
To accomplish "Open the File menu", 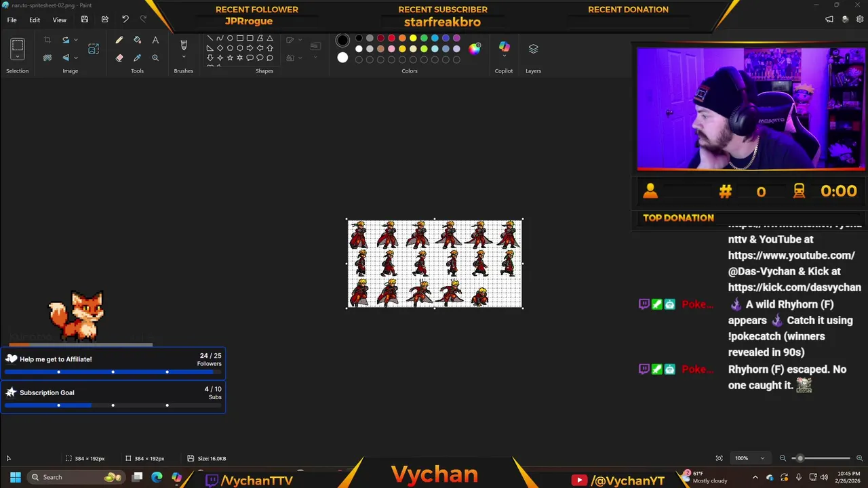I will [12, 20].
